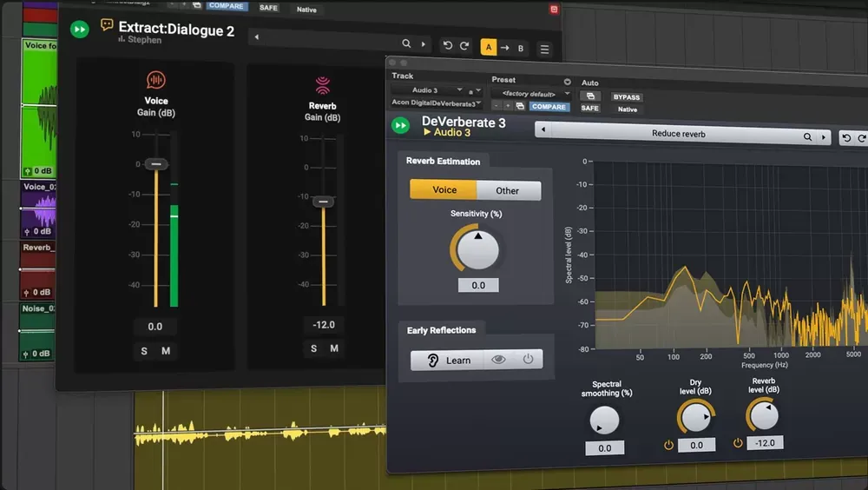Click the Auto automation enable icon
The height and width of the screenshot is (490, 868).
point(590,96)
